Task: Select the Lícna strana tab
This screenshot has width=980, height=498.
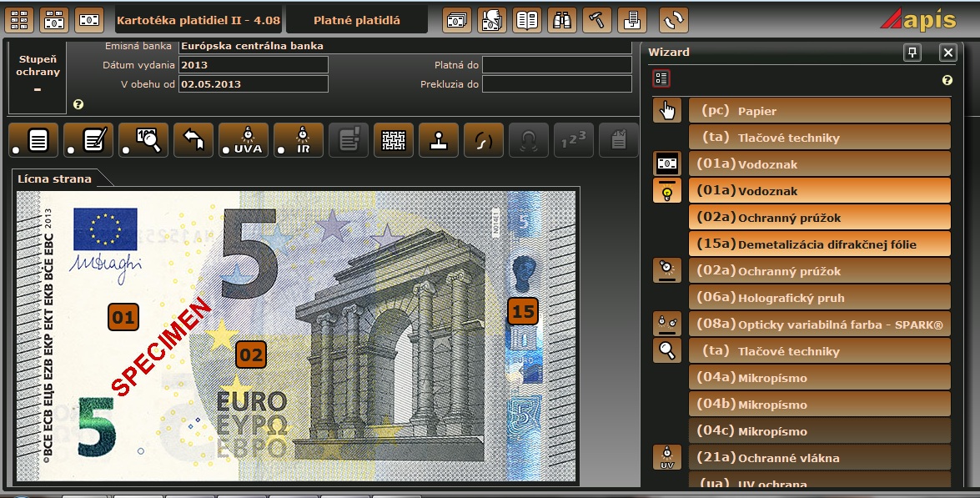Action: tap(53, 179)
